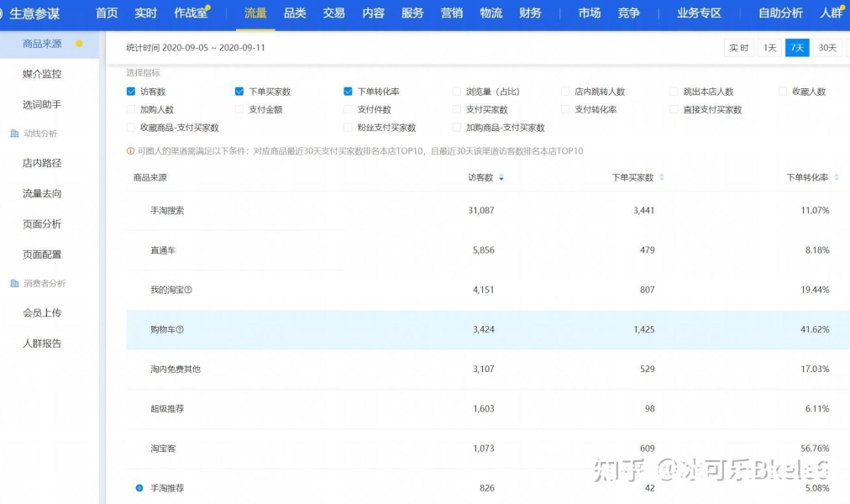Click sort icon on 访客数 column
The image size is (850, 504).
tap(501, 178)
